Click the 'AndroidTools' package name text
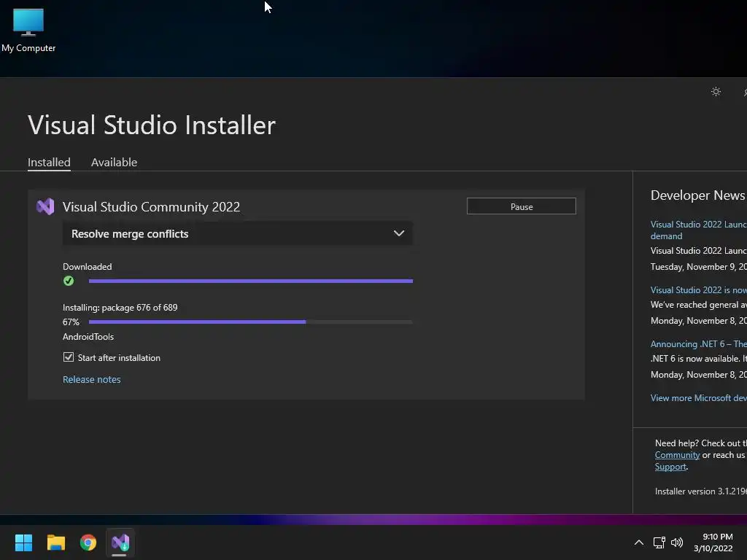747x560 pixels. (x=88, y=337)
